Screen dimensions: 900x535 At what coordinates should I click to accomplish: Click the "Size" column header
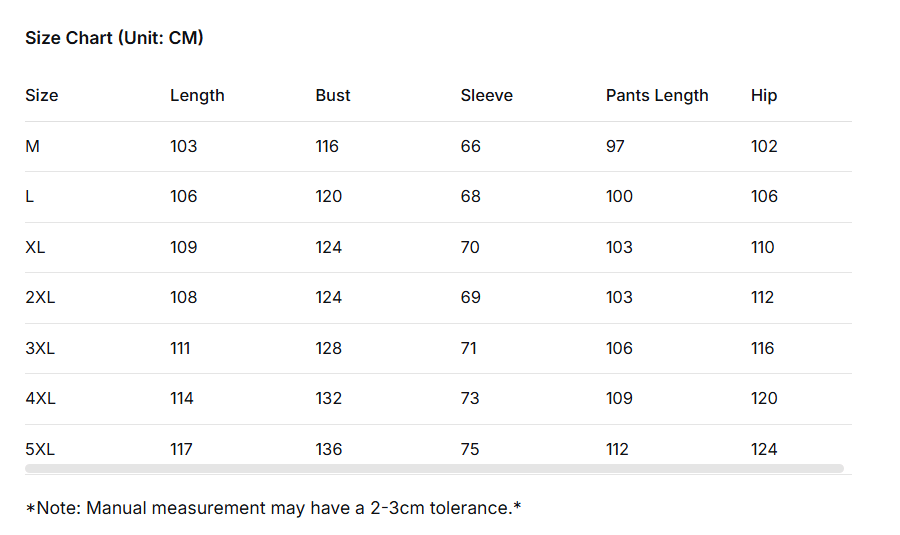[x=42, y=96]
